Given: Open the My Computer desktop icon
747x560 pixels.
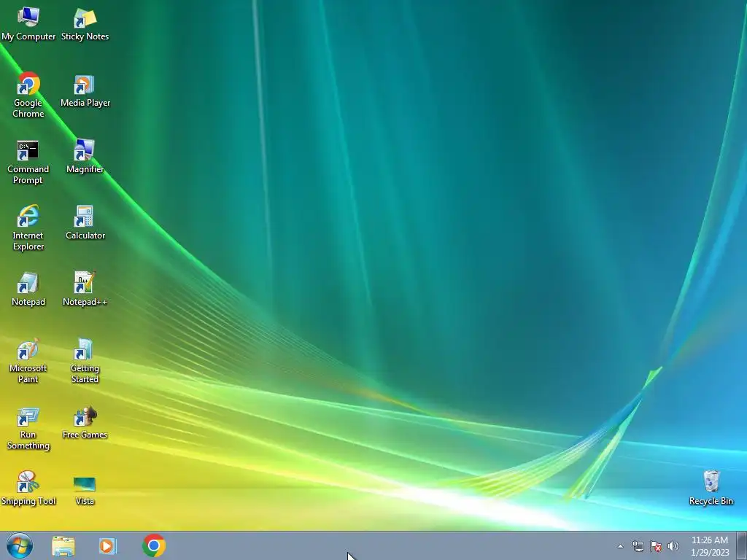Looking at the screenshot, I should click(28, 24).
